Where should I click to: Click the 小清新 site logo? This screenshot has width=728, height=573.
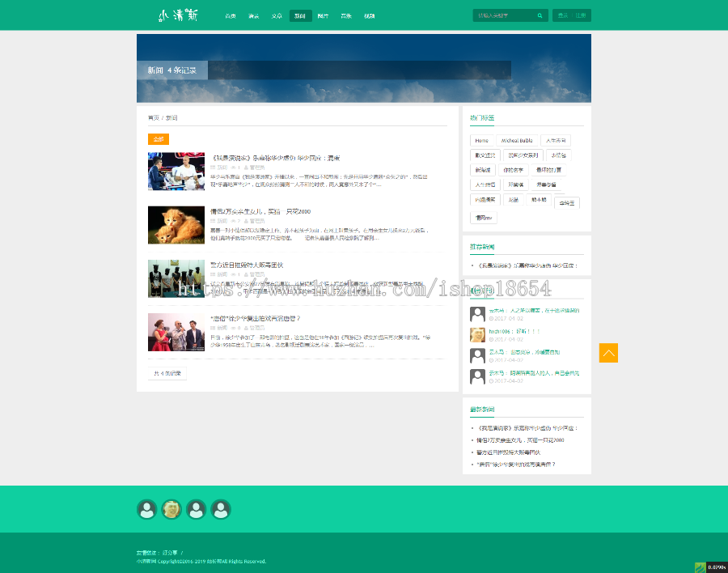tap(178, 15)
